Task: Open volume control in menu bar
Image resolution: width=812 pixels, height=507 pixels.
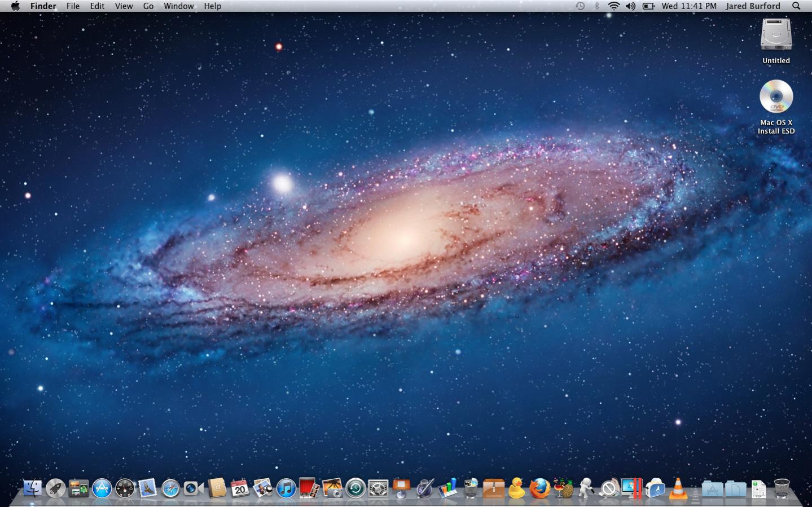Action: (x=630, y=6)
